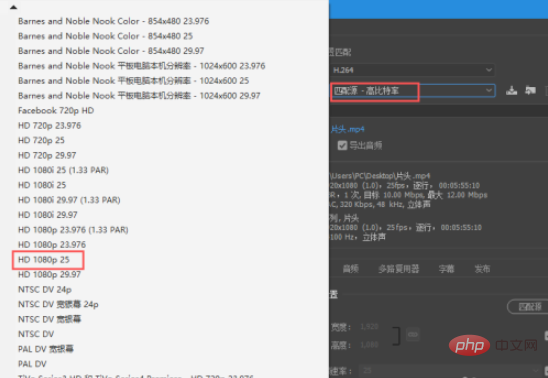Switch to the 字幕 tab
The height and width of the screenshot is (378, 548).
[446, 269]
